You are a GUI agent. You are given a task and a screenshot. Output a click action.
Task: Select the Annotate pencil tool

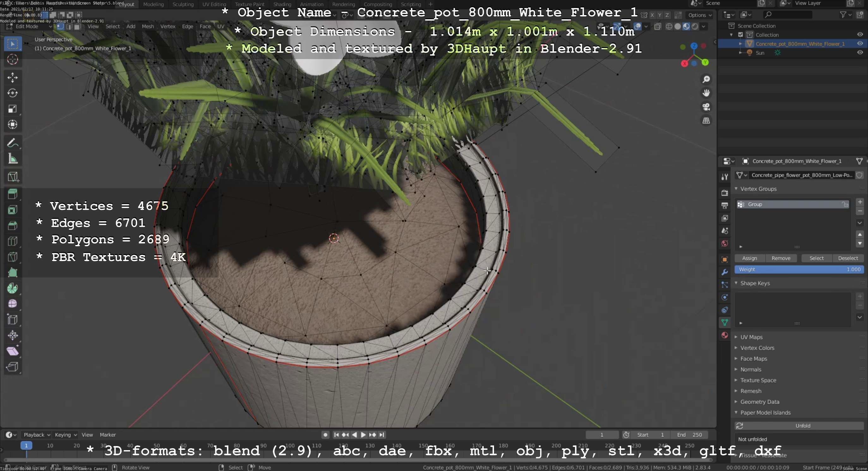[x=12, y=143]
